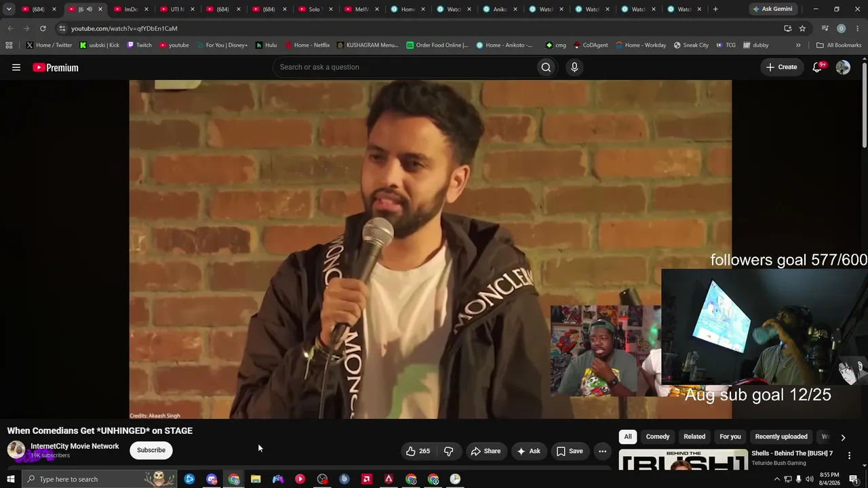This screenshot has width=868, height=488.
Task: Switch to the ImDo browser tab
Action: [131, 9]
